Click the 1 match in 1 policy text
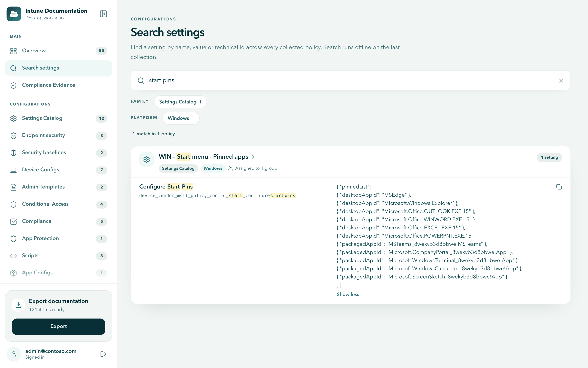This screenshot has height=368, width=588. tap(154, 134)
